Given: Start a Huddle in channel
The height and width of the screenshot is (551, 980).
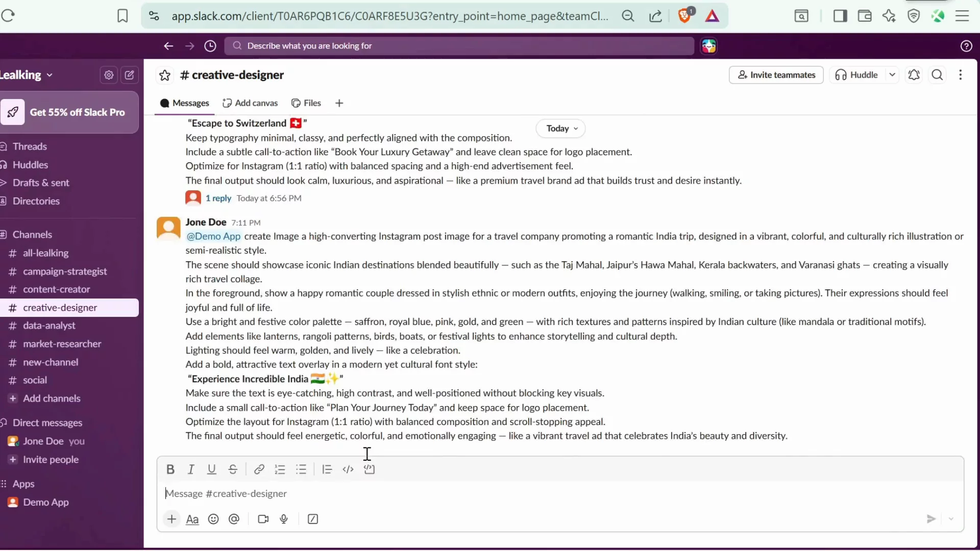Looking at the screenshot, I should point(857,75).
